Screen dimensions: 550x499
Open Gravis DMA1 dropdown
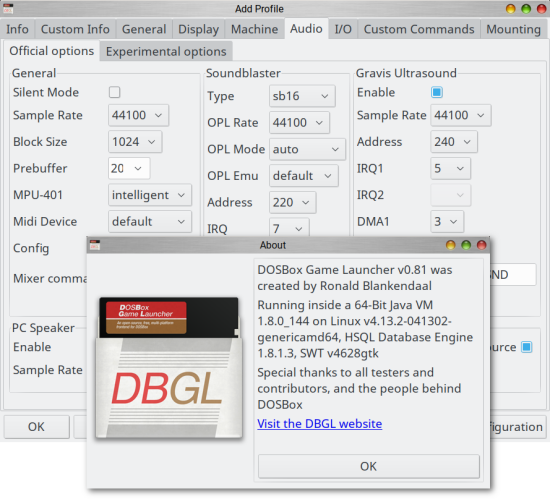pyautogui.click(x=447, y=222)
